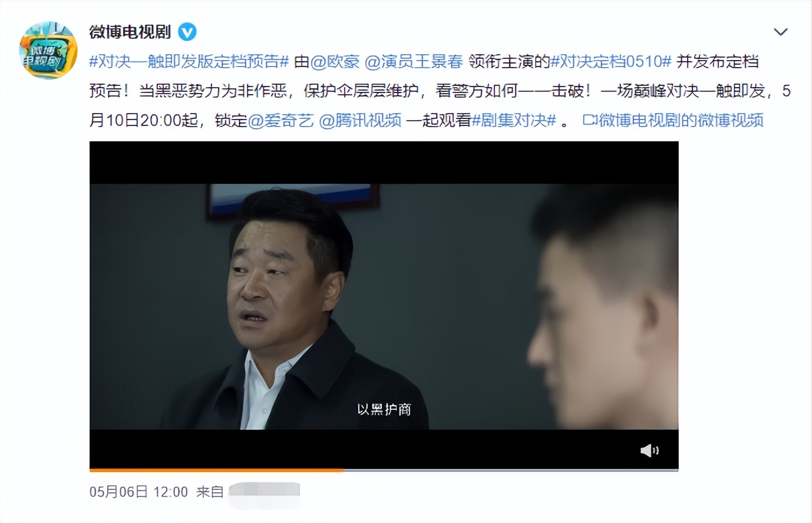This screenshot has width=812, height=523.
Task: Visit @演员王景春 profile mention
Action: pyautogui.click(x=414, y=61)
